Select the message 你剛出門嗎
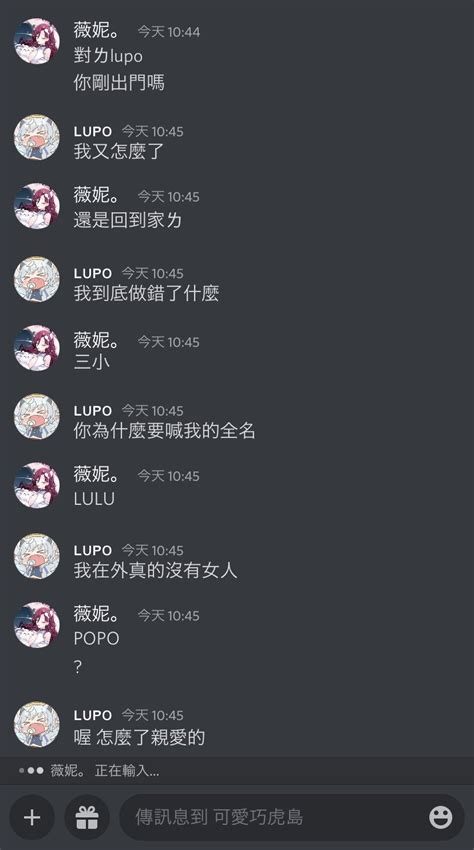The height and width of the screenshot is (850, 474). (119, 83)
